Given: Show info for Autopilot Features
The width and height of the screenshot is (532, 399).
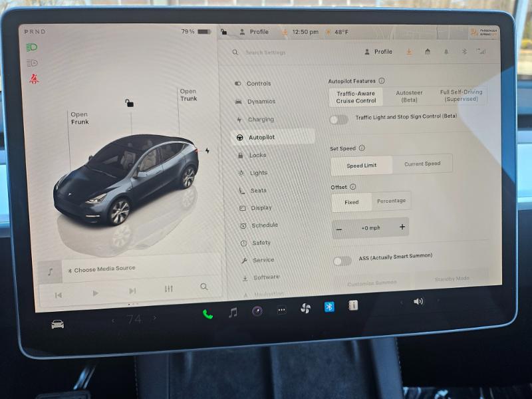Looking at the screenshot, I should pyautogui.click(x=382, y=81).
